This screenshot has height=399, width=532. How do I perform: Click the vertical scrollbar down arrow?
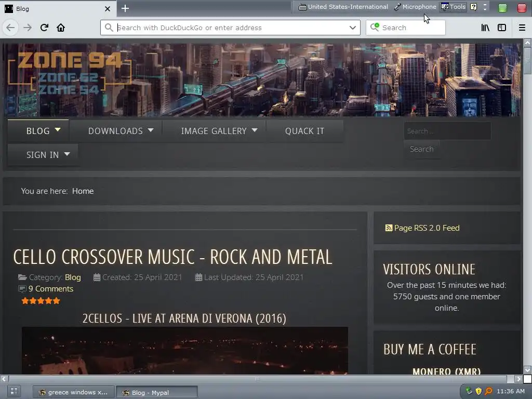pos(527,369)
